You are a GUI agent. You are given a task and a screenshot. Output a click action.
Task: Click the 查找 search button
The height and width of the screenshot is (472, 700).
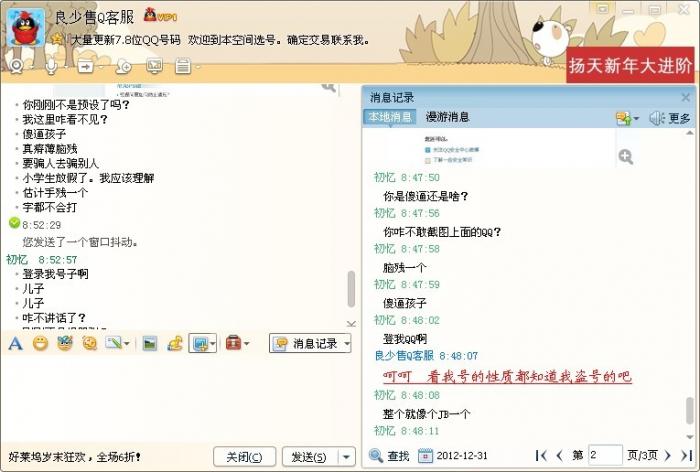point(389,455)
